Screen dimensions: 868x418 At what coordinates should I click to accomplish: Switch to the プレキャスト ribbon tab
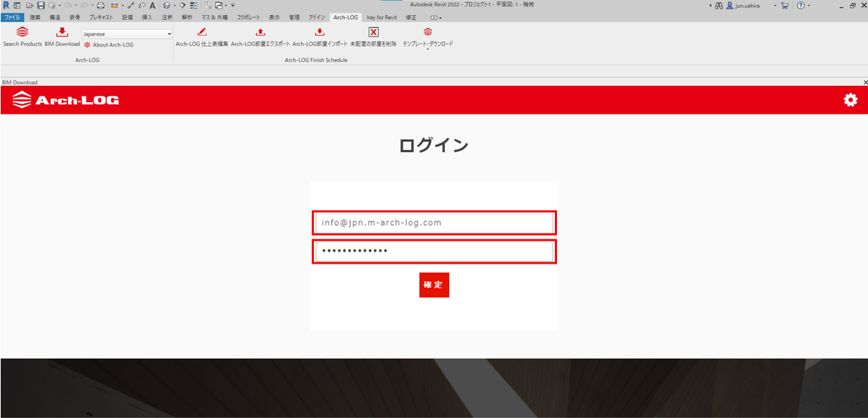click(x=101, y=17)
